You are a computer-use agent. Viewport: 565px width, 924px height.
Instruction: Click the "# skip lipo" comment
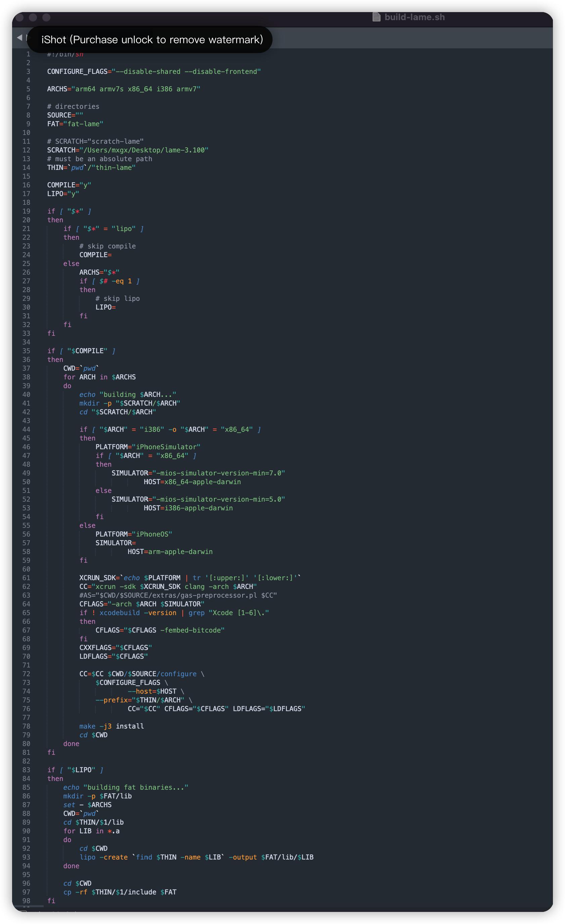click(118, 298)
